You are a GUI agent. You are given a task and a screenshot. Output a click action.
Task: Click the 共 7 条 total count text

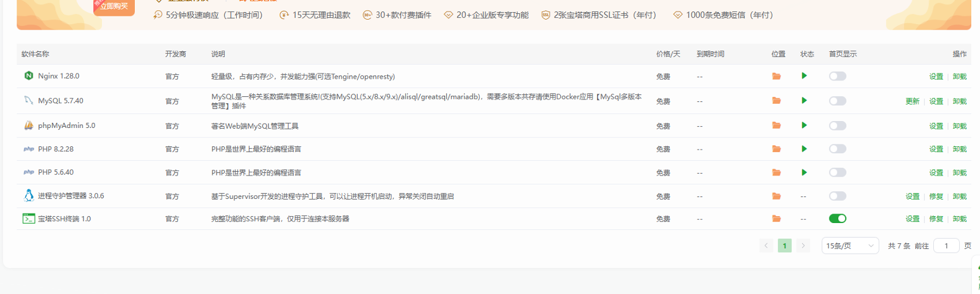899,245
